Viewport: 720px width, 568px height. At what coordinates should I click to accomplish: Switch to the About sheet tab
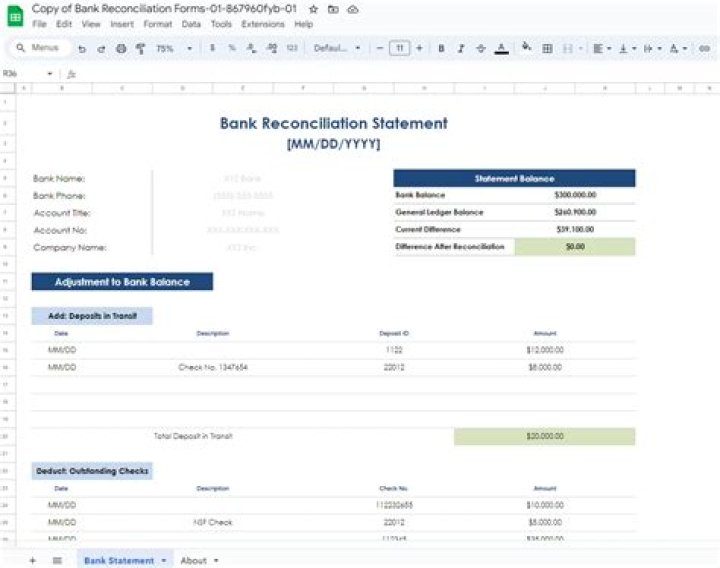tap(193, 561)
